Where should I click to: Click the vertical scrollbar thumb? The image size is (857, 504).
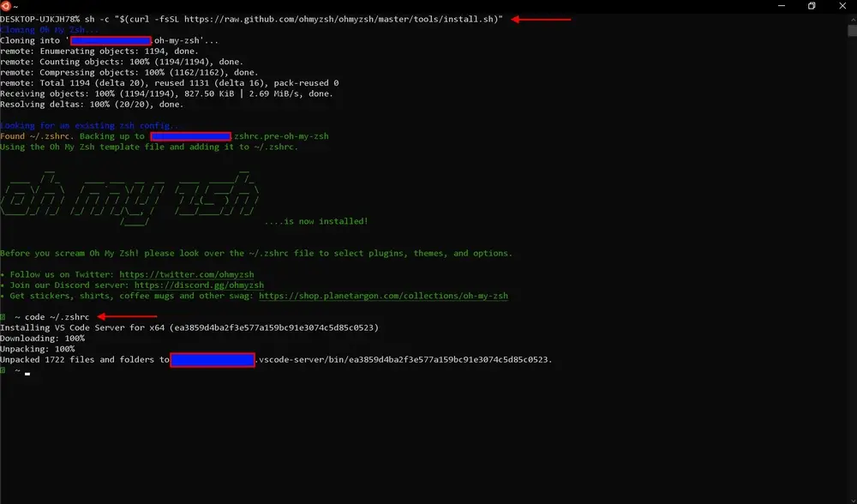click(x=852, y=31)
